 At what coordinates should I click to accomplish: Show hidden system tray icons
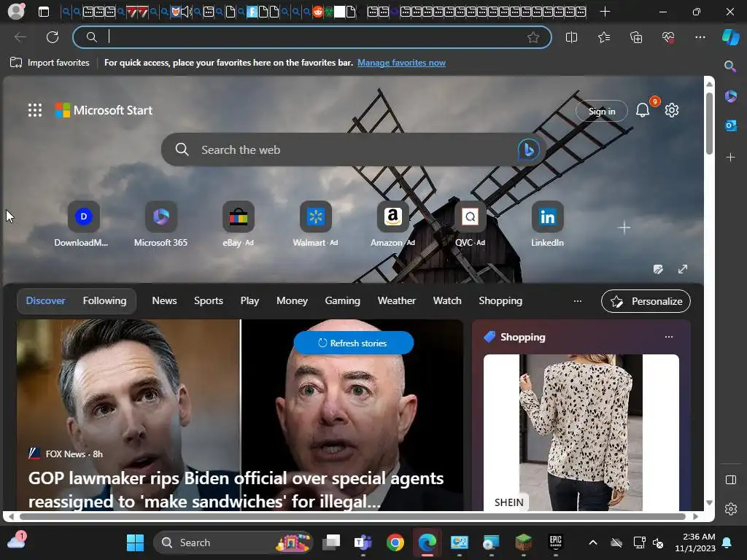[x=592, y=542]
